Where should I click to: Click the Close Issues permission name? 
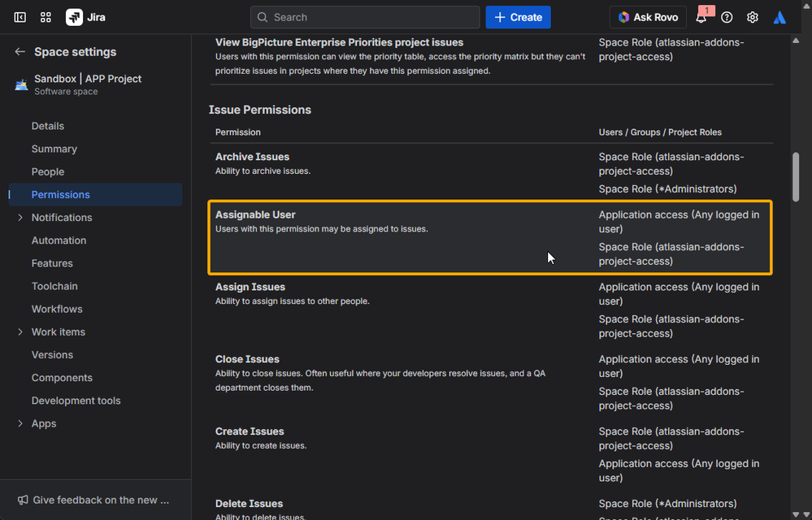(x=247, y=359)
